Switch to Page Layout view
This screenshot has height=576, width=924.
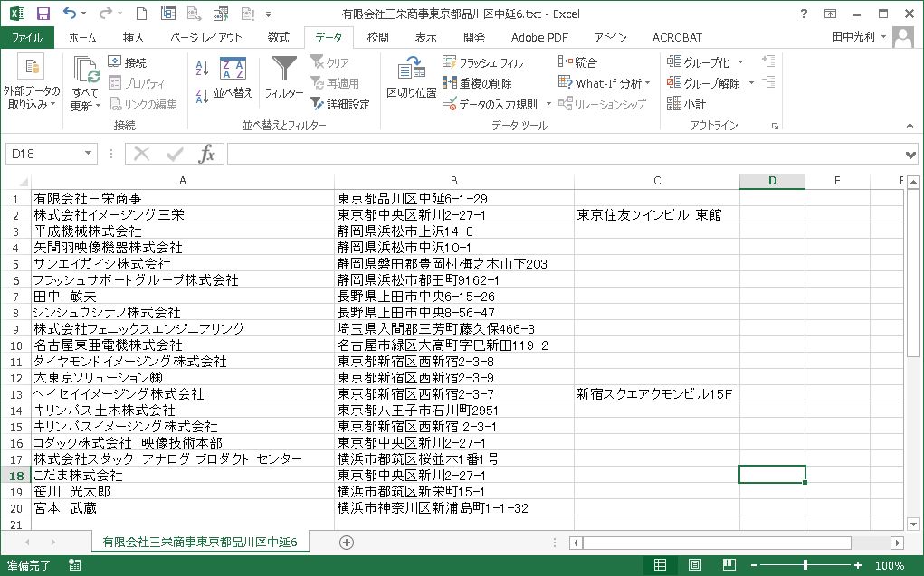coord(695,565)
